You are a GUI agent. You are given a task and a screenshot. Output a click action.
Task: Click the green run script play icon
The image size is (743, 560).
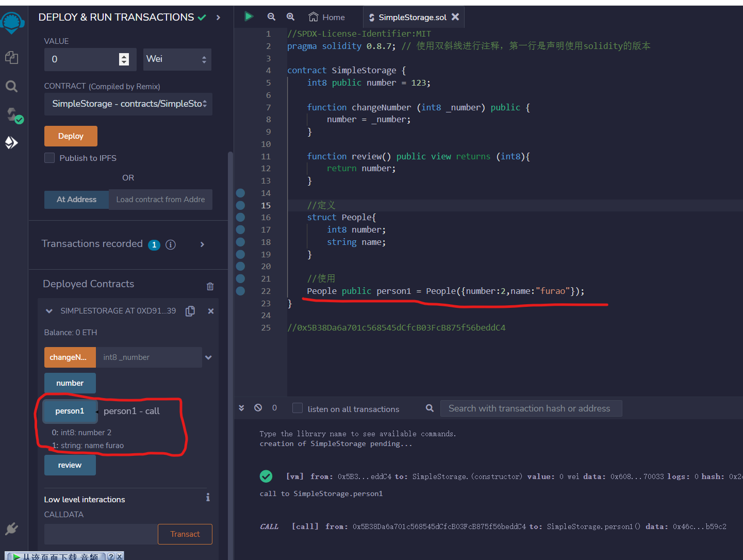click(249, 17)
